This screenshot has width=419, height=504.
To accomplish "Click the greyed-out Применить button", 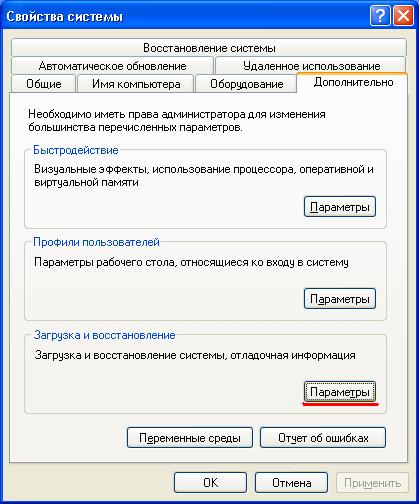I will click(x=372, y=482).
